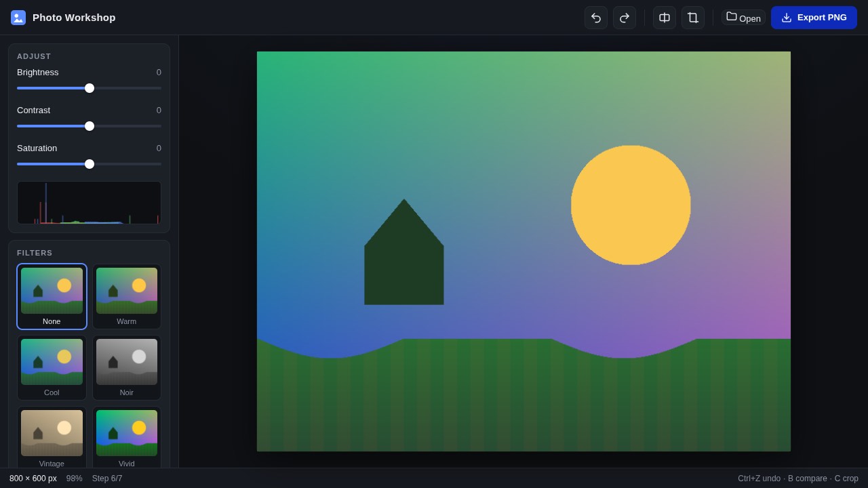
Task: Click the 'Photo Workshop' title text
Action: [x=74, y=18]
